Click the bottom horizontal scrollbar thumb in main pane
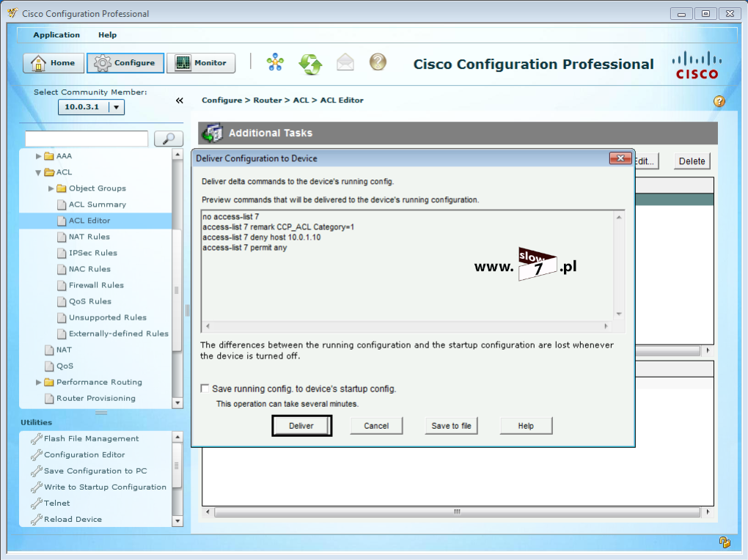748x560 pixels. pyautogui.click(x=457, y=512)
